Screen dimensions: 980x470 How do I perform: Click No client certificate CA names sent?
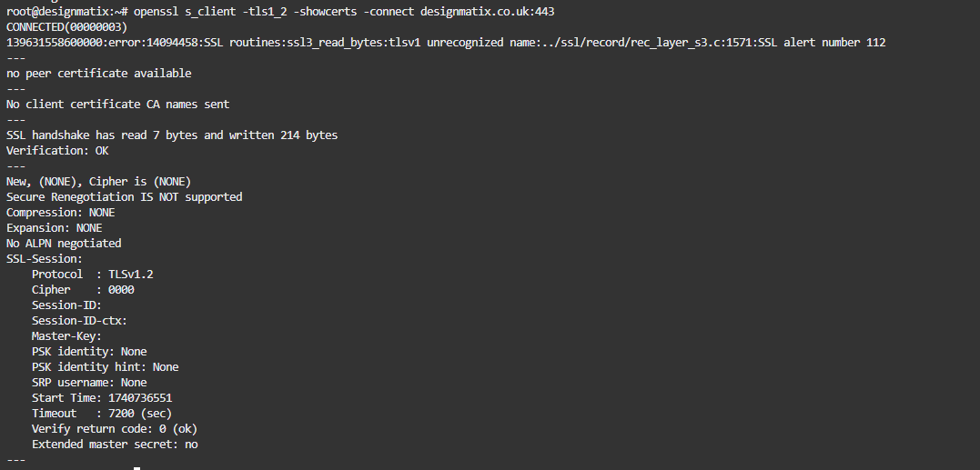click(117, 105)
